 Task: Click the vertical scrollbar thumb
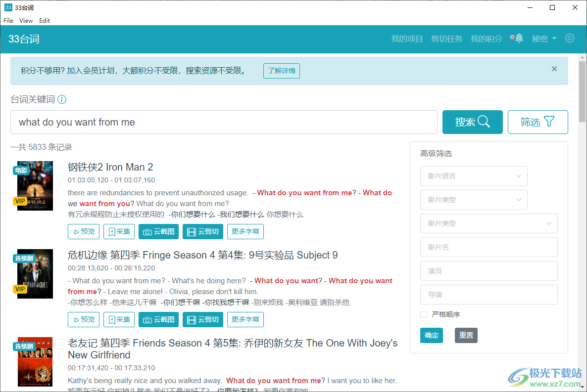[582, 91]
